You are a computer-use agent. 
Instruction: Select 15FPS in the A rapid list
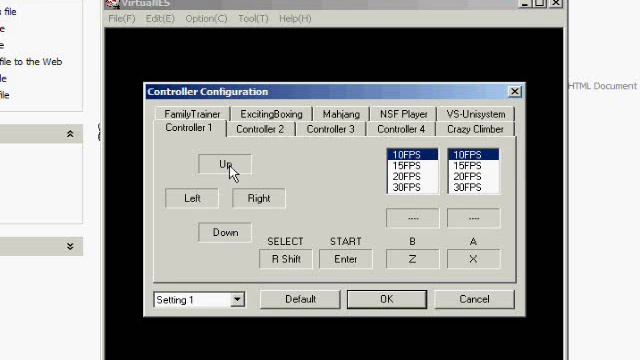[x=473, y=166]
